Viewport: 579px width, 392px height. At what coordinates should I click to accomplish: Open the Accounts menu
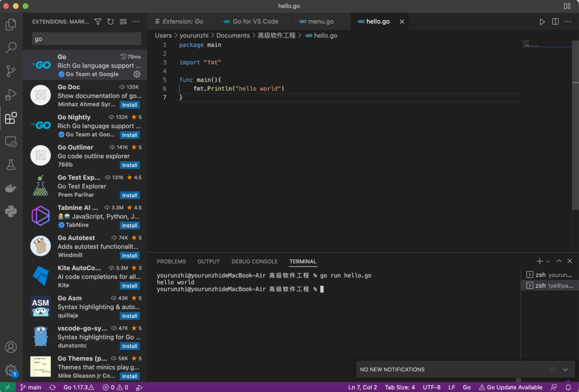(x=11, y=347)
